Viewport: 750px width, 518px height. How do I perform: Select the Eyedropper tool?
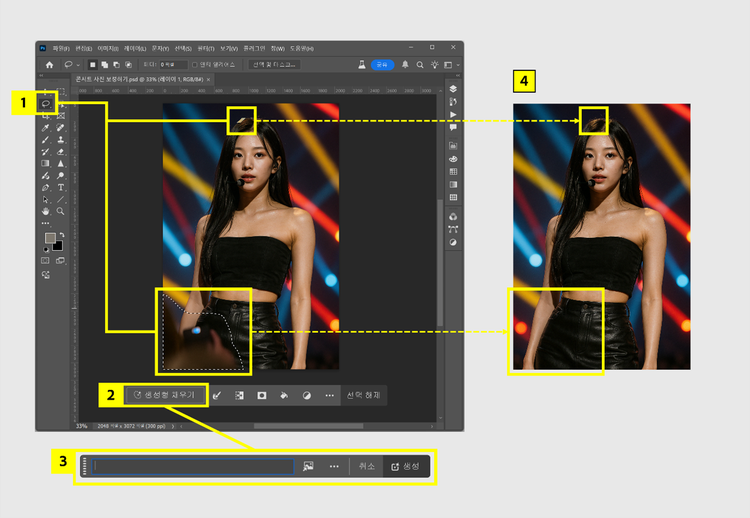[46, 128]
